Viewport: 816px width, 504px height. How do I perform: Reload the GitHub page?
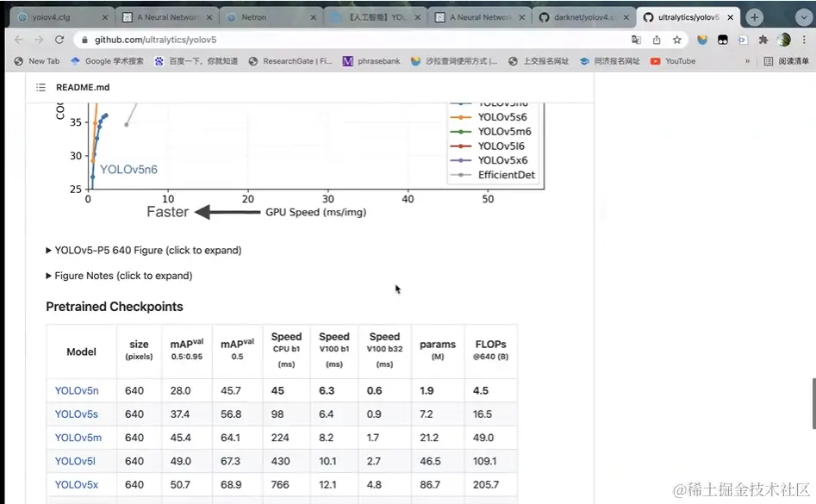[x=59, y=40]
